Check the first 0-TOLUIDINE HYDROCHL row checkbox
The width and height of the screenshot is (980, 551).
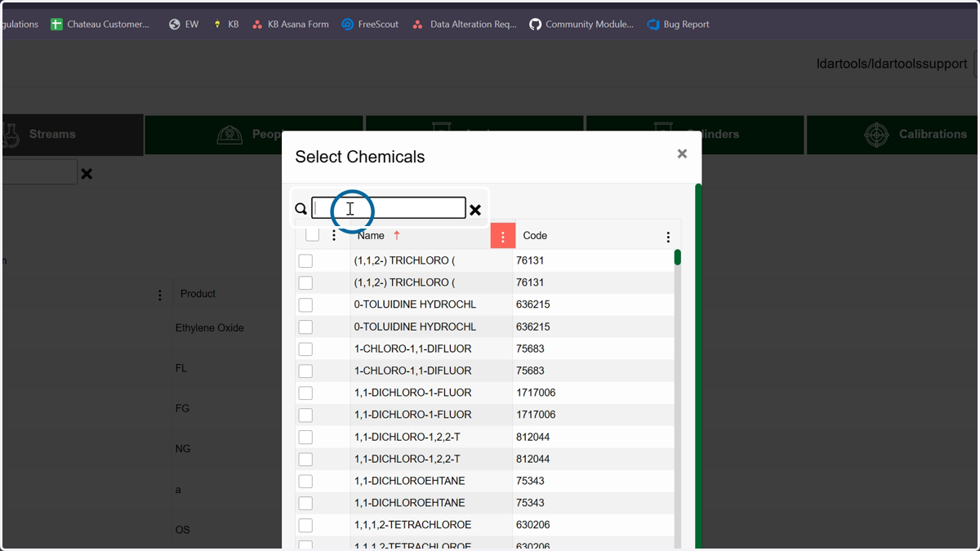pos(305,305)
